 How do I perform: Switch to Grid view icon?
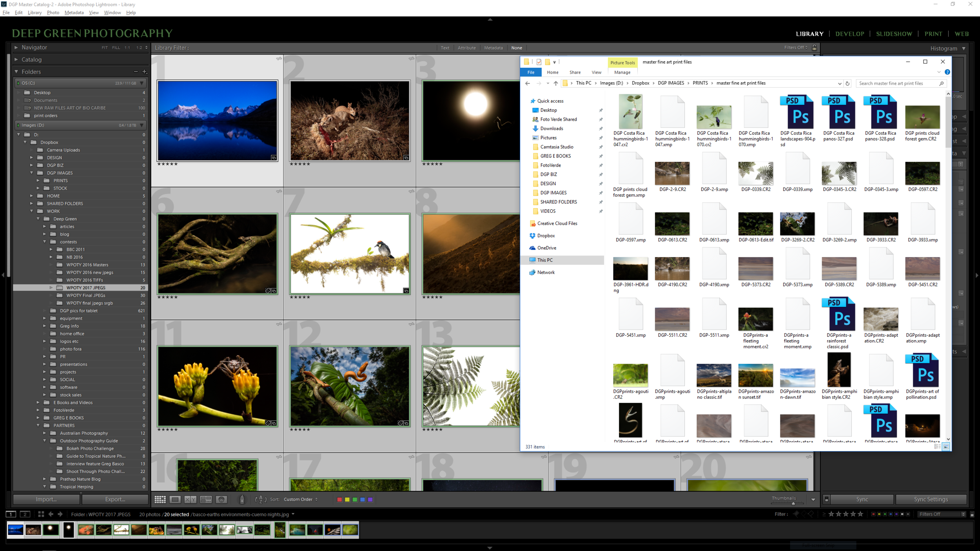[x=160, y=499]
